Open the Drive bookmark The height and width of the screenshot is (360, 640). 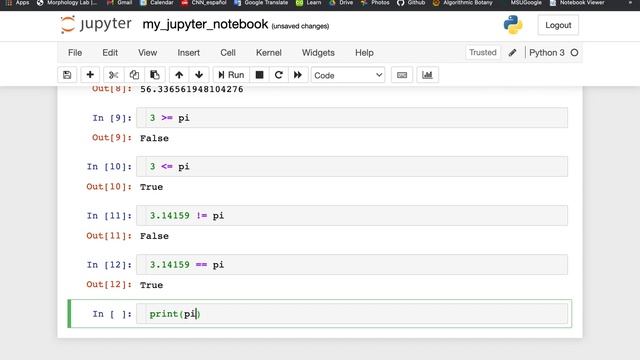tap(341, 3)
